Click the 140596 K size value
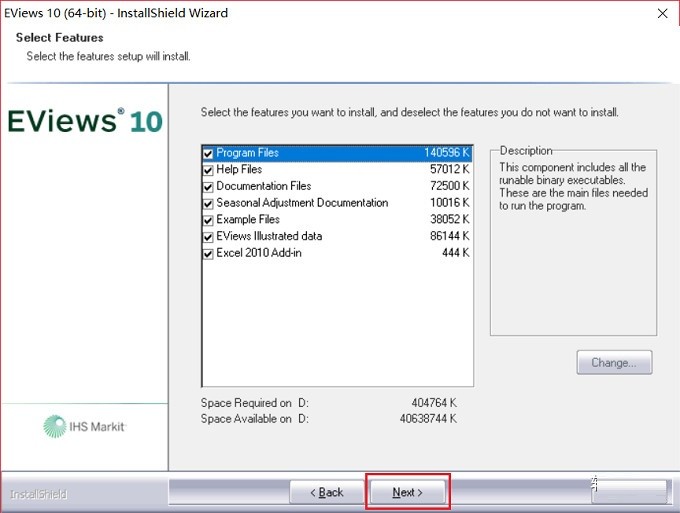The image size is (680, 513). click(447, 153)
